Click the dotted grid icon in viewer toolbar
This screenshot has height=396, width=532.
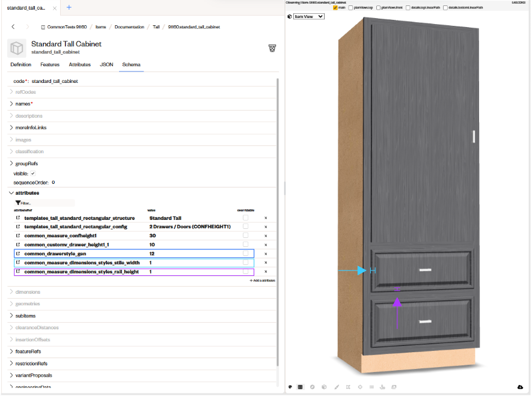pyautogui.click(x=371, y=387)
